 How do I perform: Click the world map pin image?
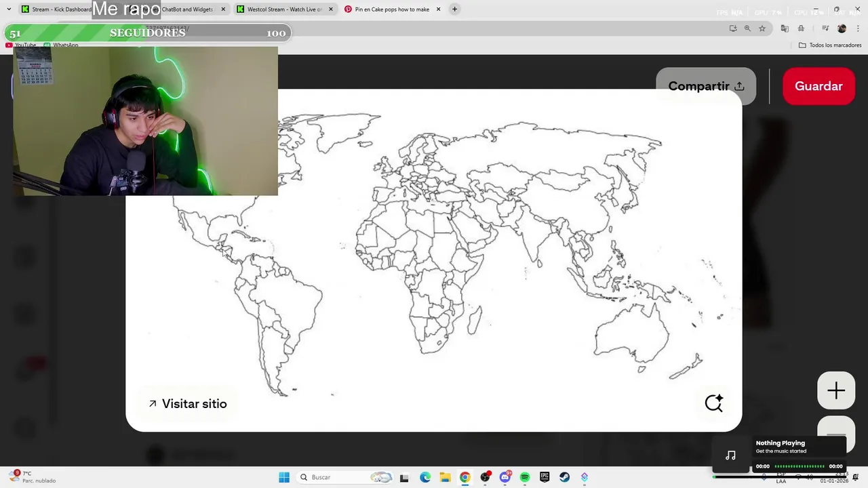tap(434, 260)
